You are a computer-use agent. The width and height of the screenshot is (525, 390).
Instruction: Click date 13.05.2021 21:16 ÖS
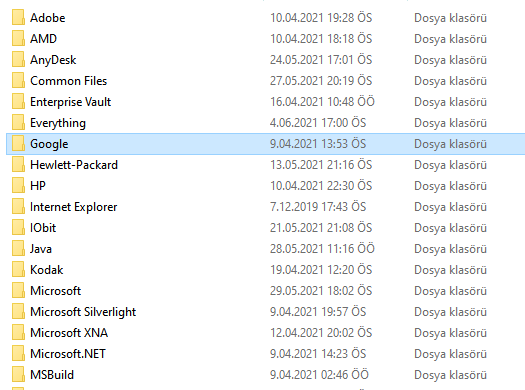tap(321, 165)
